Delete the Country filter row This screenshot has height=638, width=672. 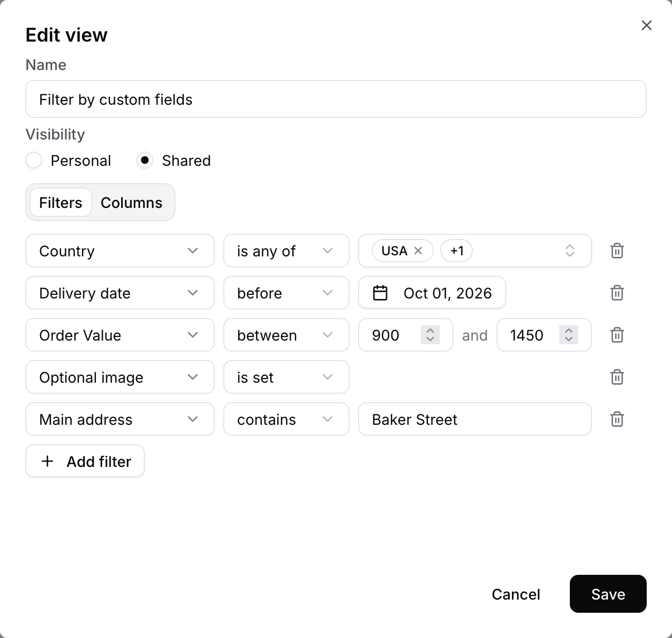click(617, 251)
